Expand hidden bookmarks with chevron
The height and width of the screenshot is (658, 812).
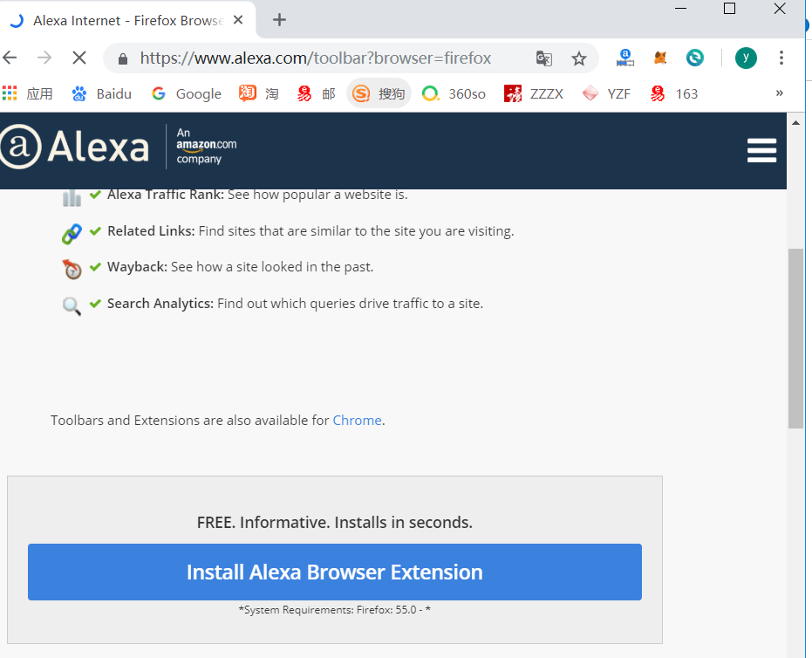click(x=779, y=93)
